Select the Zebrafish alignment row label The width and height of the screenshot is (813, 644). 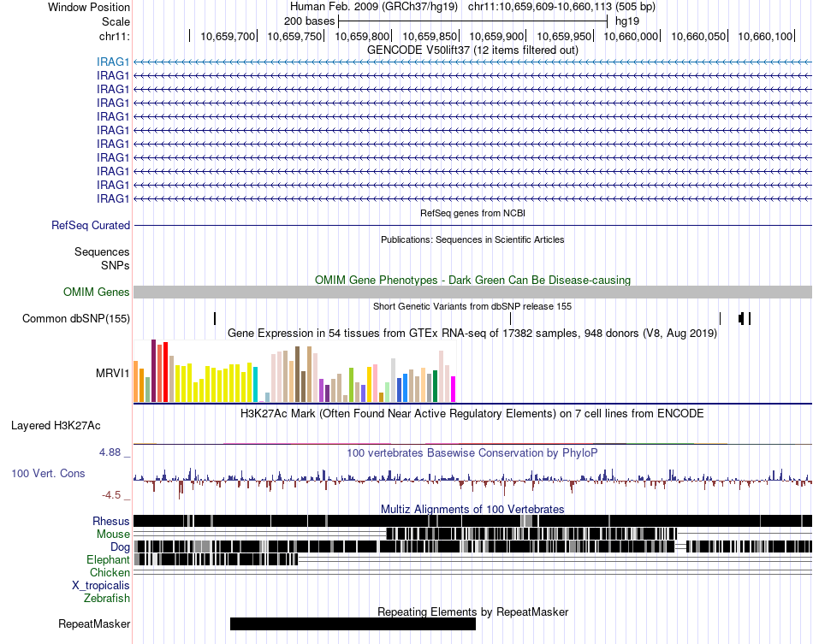coord(107,598)
